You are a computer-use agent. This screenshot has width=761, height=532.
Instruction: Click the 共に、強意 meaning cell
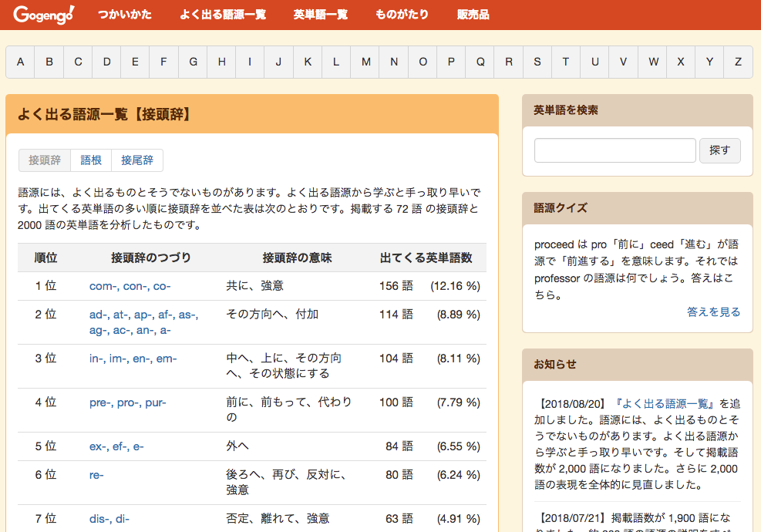(254, 286)
